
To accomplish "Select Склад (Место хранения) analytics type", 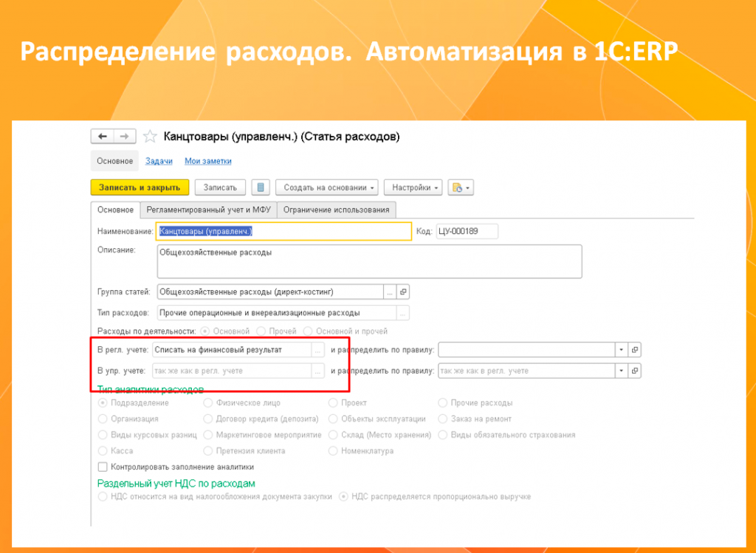I will coord(333,435).
